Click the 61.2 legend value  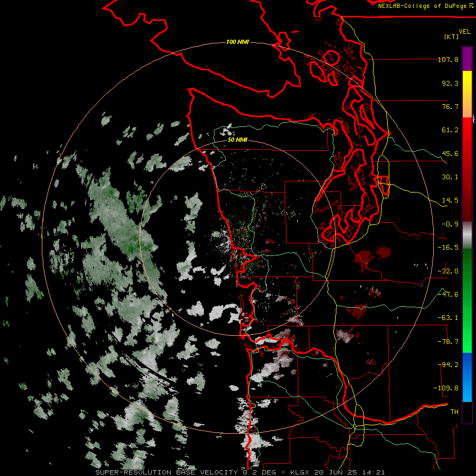450,130
